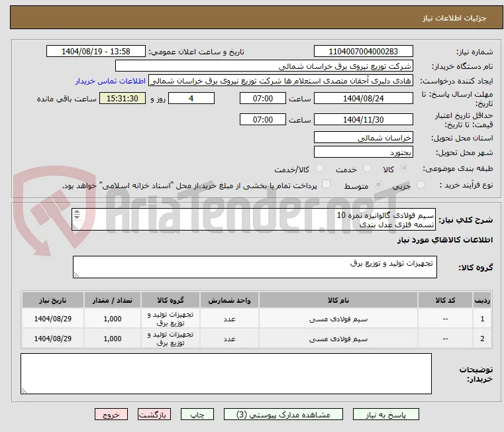The height and width of the screenshot is (432, 504).
Task: Click the ایجاد کننده درخواست field
Action: [281, 81]
